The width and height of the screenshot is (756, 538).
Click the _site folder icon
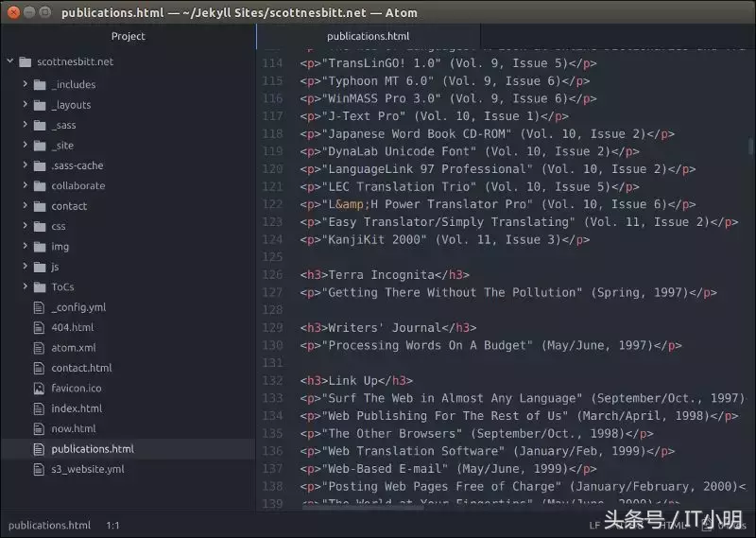point(40,146)
